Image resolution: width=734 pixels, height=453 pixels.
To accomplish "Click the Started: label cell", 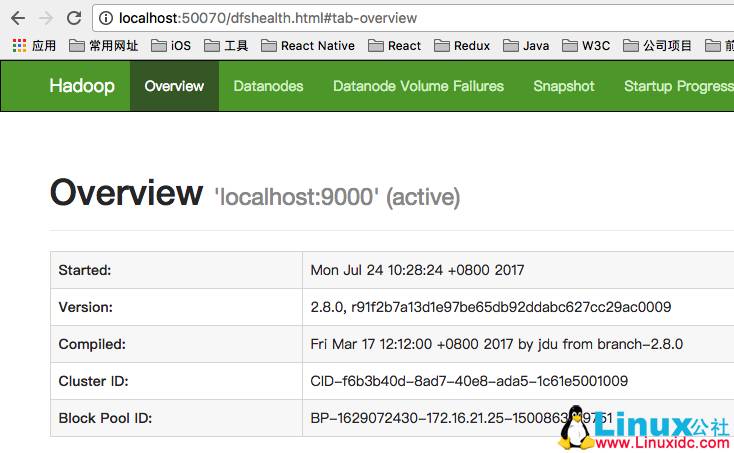I will click(176, 270).
